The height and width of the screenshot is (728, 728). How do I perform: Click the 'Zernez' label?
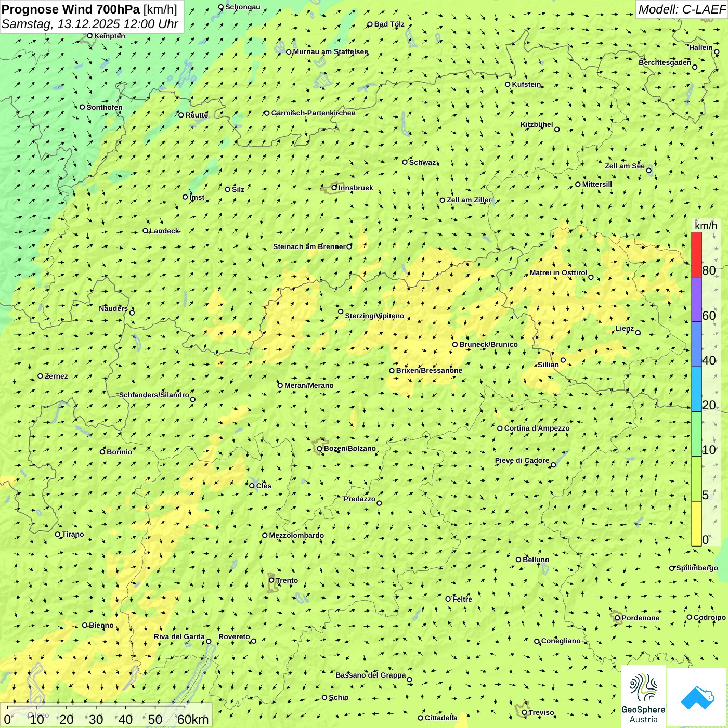pos(56,376)
